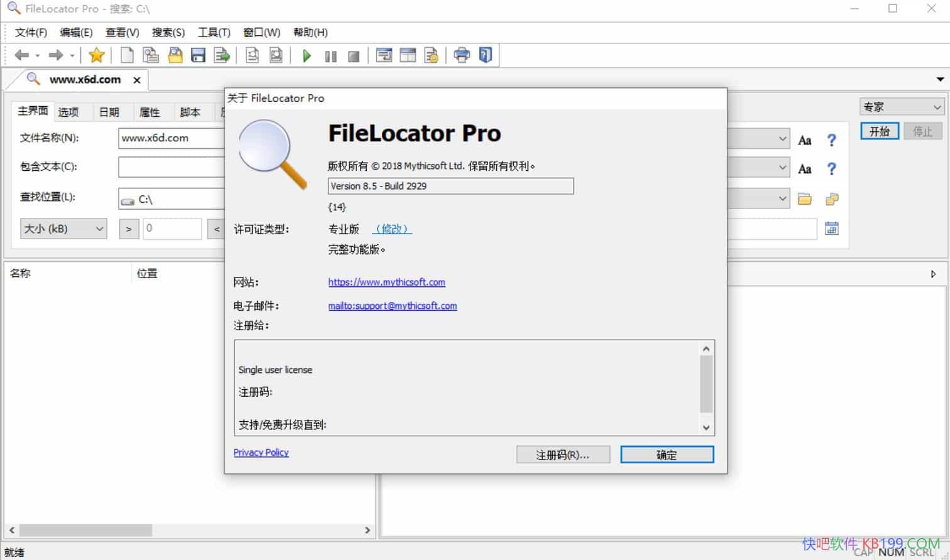This screenshot has height=560, width=950.
Task: Open the 专家 mode dropdown
Action: 936,106
